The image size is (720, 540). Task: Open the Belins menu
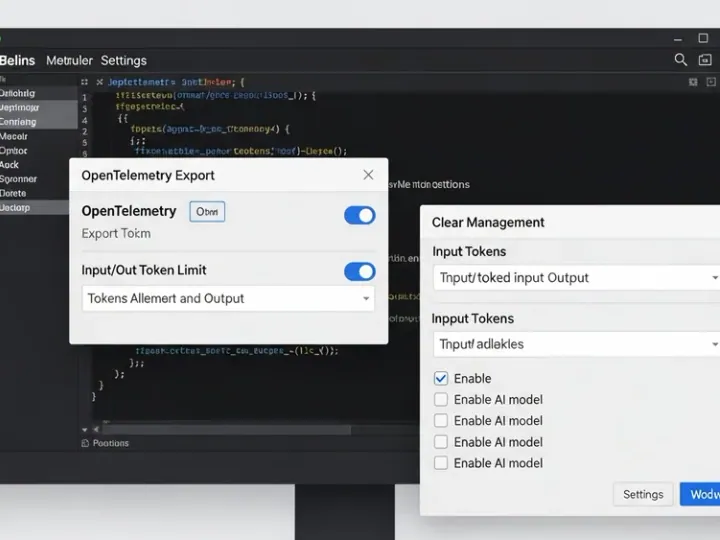(17, 61)
